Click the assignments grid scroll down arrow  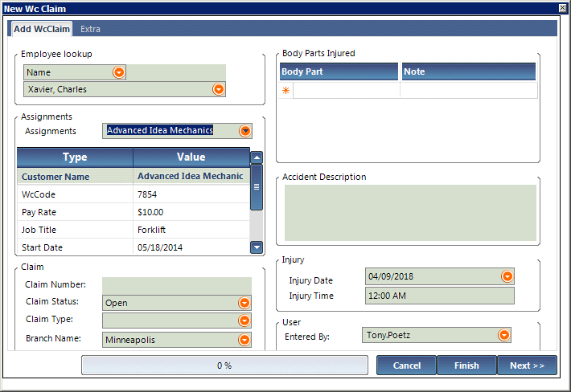tap(257, 247)
